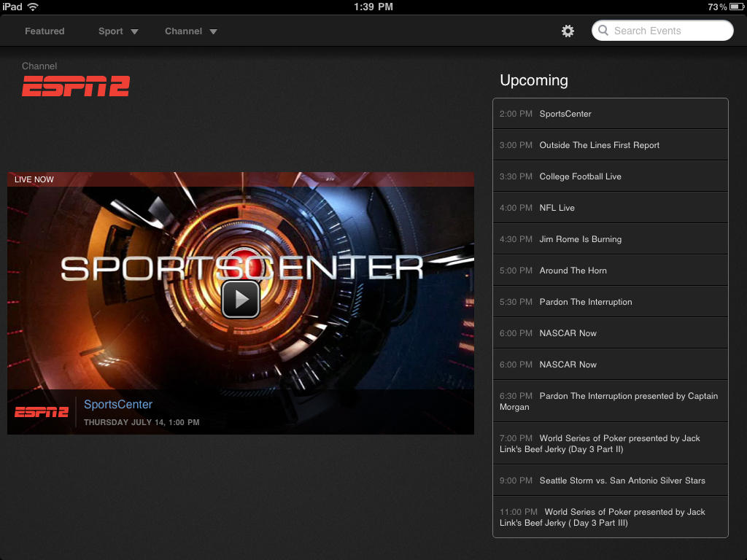Select Outside The Lines First Report

pos(611,145)
